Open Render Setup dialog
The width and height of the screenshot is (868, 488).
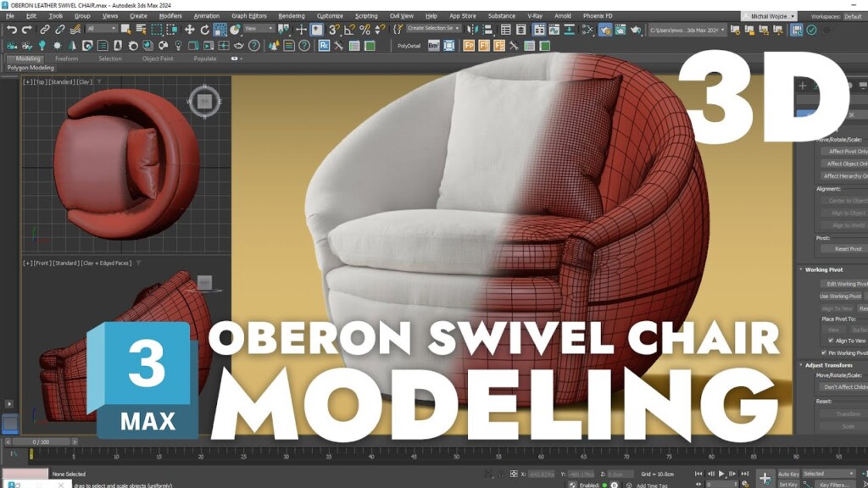605,30
